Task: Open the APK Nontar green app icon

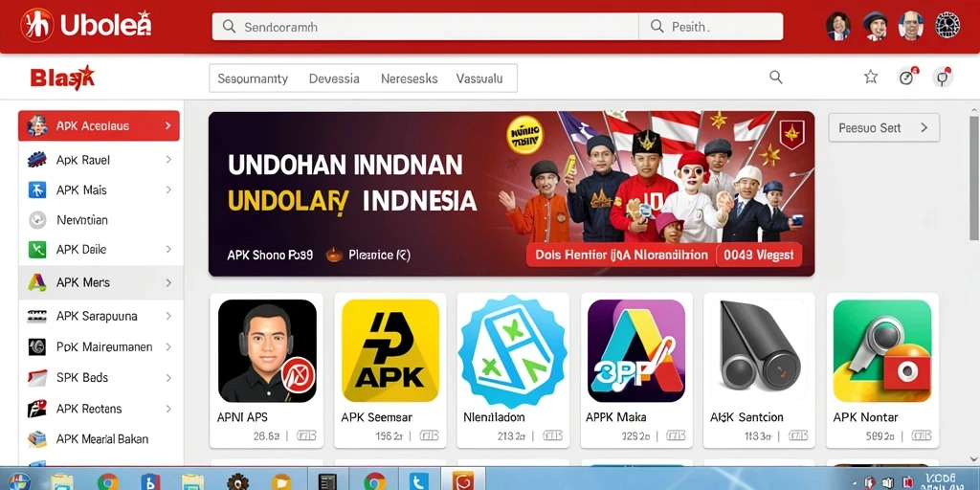Action: (881, 350)
